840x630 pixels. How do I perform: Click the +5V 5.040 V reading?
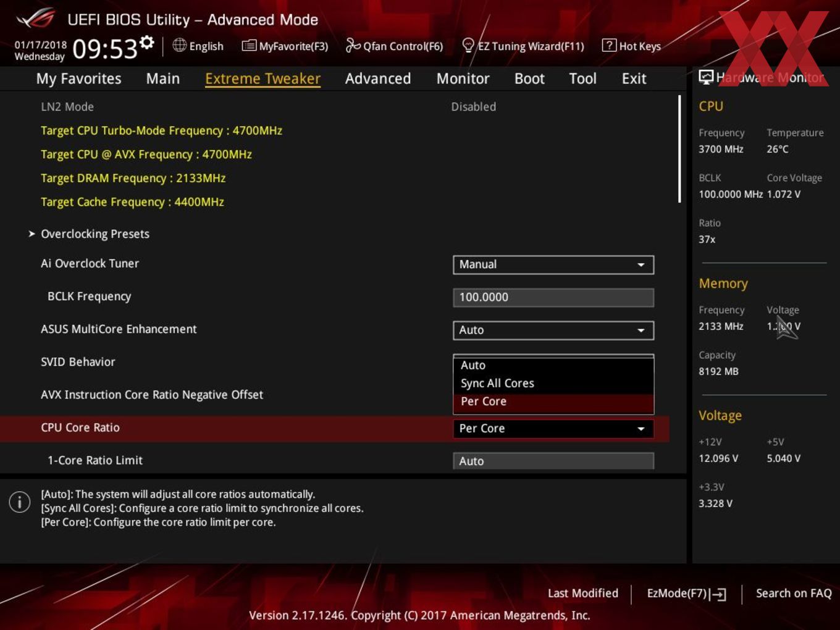(x=784, y=458)
